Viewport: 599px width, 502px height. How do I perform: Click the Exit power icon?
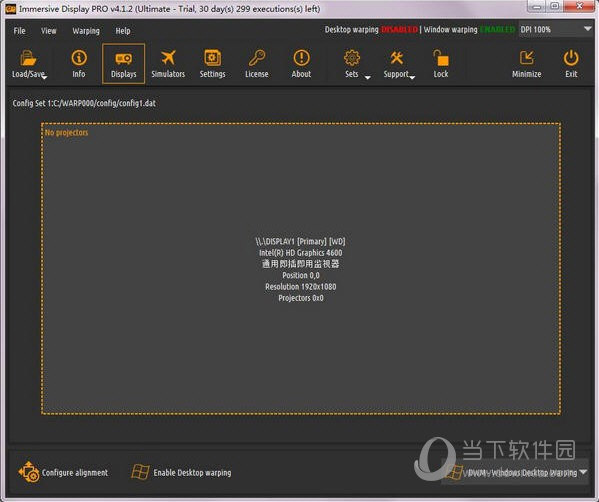click(571, 58)
